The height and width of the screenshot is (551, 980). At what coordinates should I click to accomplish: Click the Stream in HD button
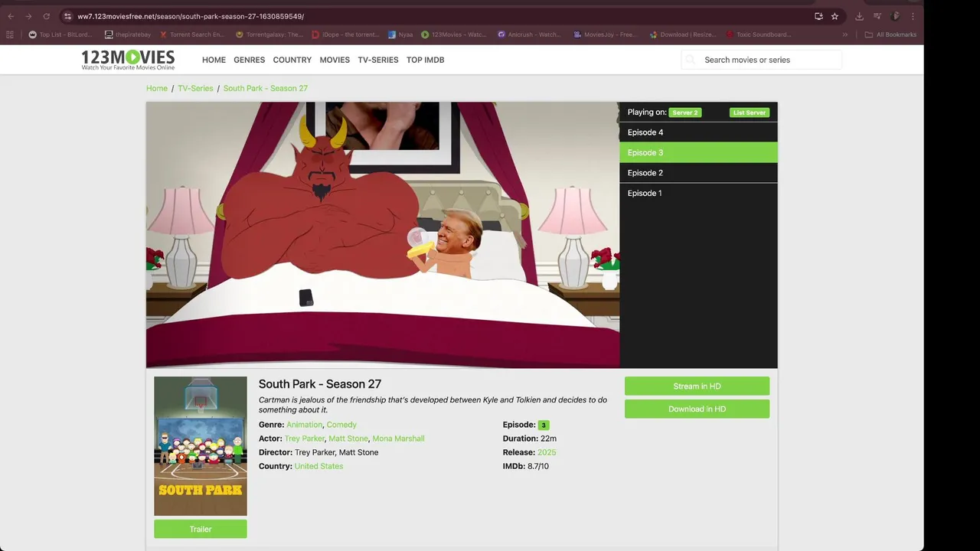coord(697,386)
